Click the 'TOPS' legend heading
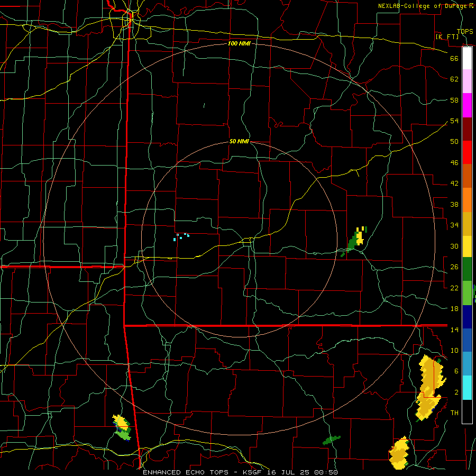The height and width of the screenshot is (476, 476). tap(465, 31)
